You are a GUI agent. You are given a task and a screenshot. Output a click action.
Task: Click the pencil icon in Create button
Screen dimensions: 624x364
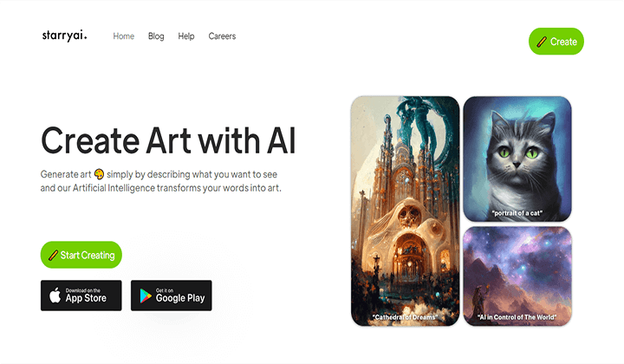point(542,42)
